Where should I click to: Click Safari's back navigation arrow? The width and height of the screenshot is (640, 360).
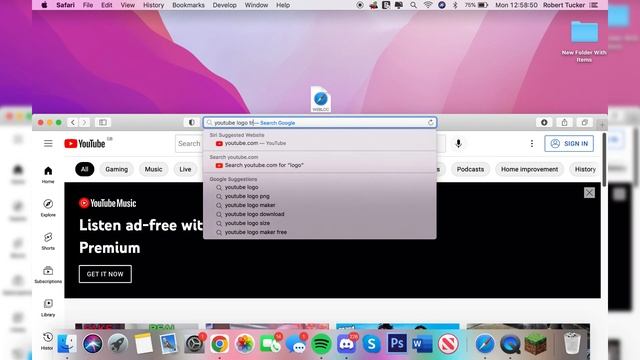pyautogui.click(x=73, y=122)
